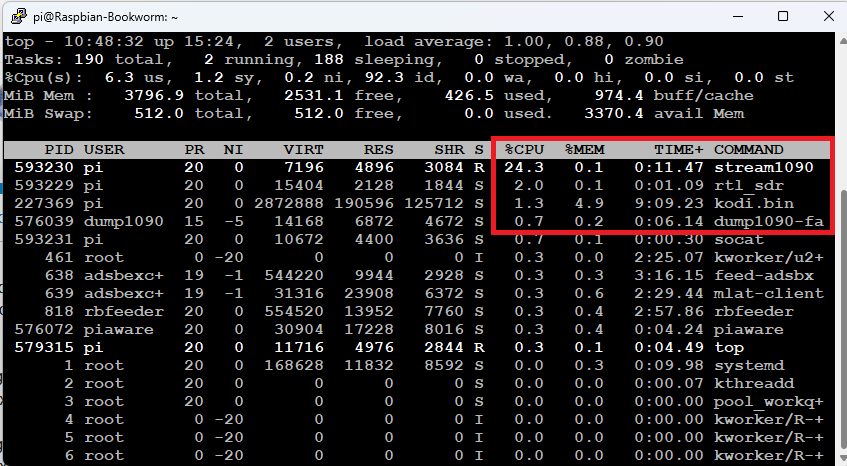The height and width of the screenshot is (466, 847).
Task: Click the 3:16.15 time value
Action: click(x=669, y=275)
